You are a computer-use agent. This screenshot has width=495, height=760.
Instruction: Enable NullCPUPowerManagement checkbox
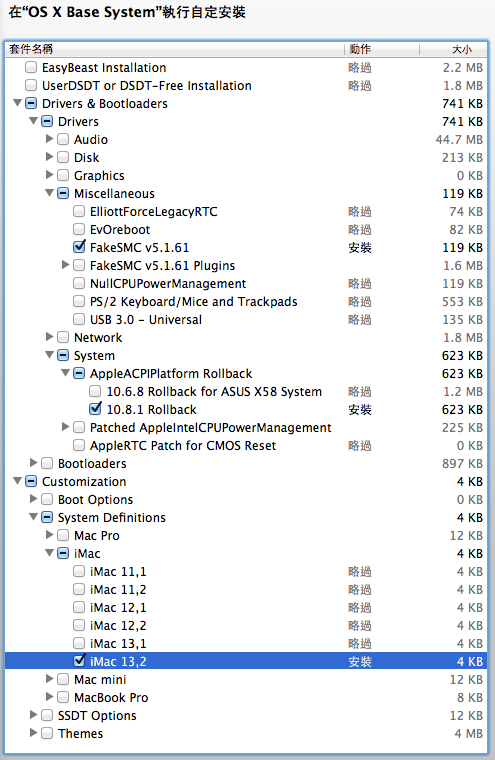pos(79,283)
